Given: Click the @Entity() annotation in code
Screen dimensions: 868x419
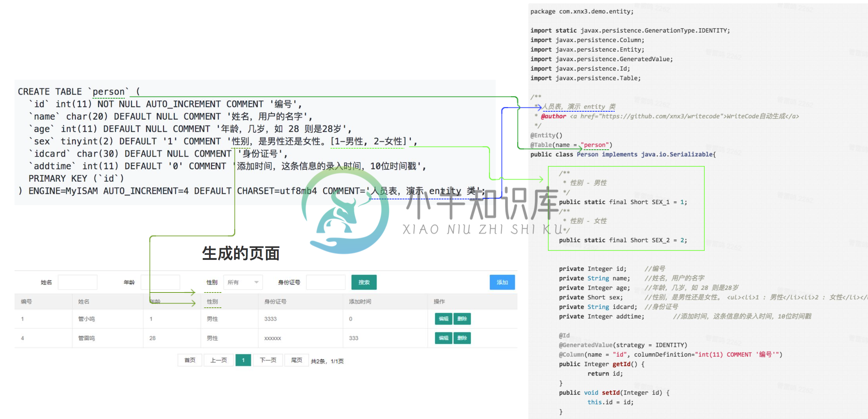Looking at the screenshot, I should [x=546, y=135].
